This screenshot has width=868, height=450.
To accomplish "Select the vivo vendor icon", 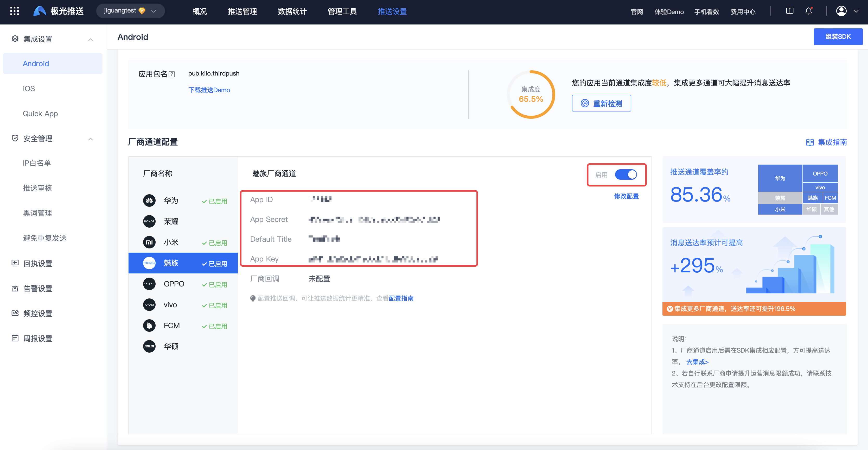I will click(149, 305).
